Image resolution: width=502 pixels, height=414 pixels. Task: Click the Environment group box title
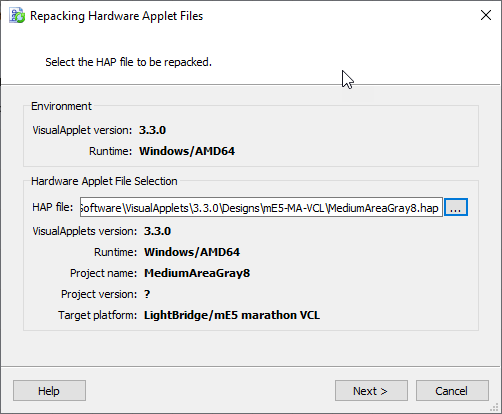tap(61, 106)
